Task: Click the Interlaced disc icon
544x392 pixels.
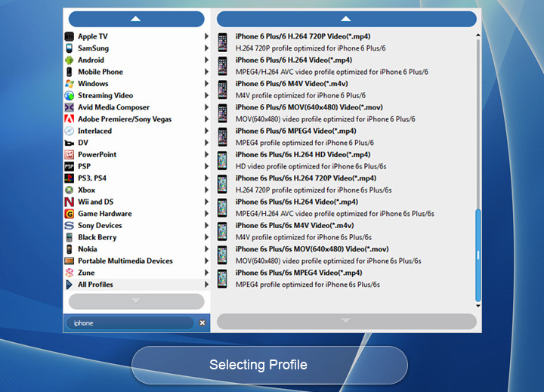Action: (x=70, y=131)
